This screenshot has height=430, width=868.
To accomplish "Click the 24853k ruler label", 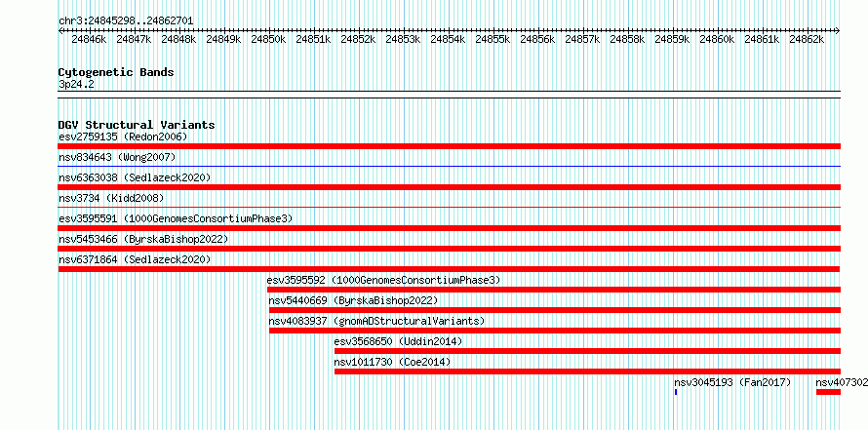I will (x=403, y=39).
